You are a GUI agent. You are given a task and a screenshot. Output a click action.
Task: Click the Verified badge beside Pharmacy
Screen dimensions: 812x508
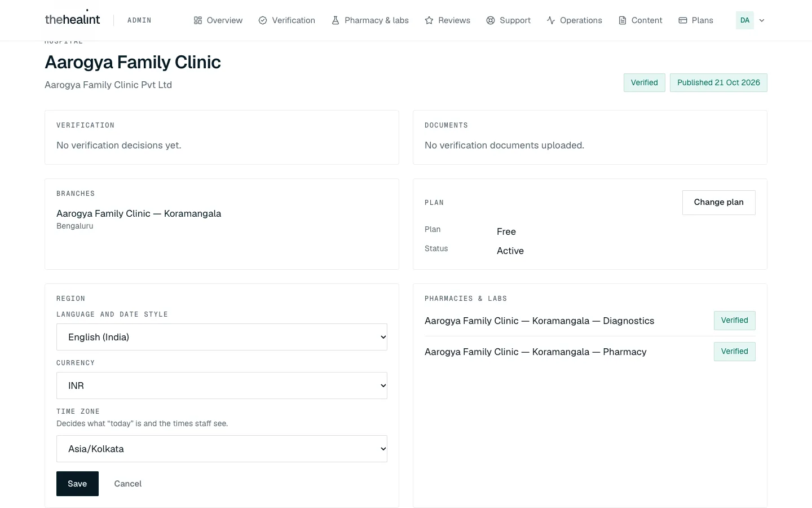pyautogui.click(x=735, y=352)
